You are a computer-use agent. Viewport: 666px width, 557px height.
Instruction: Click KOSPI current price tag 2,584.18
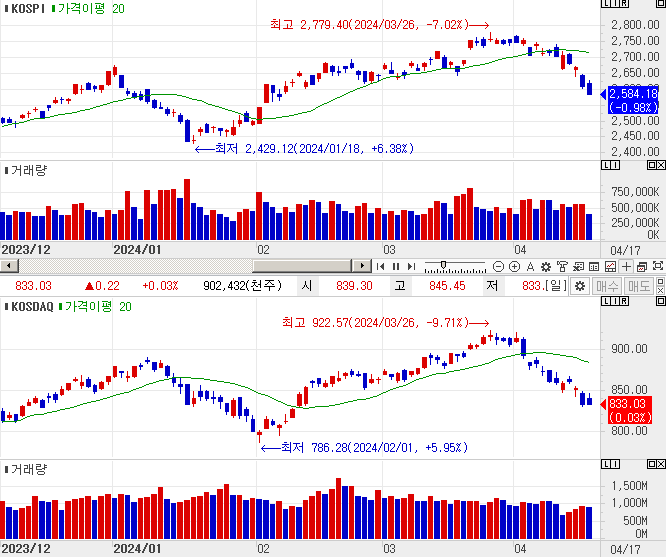click(633, 100)
